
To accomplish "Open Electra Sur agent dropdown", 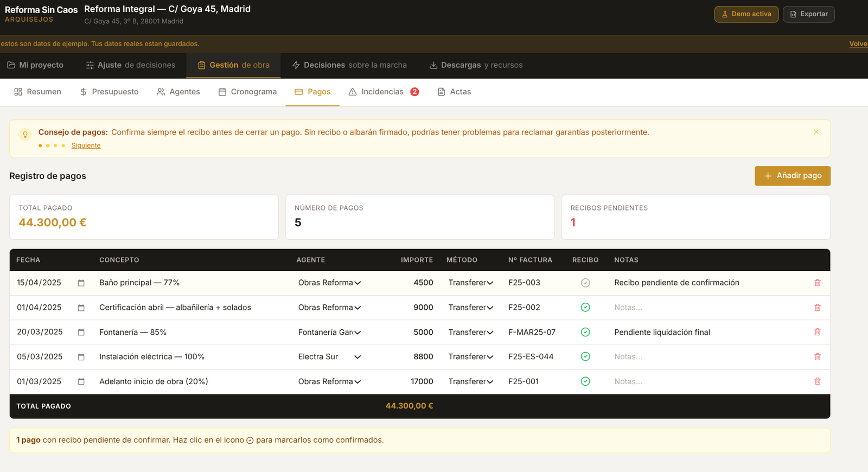I will (x=330, y=356).
